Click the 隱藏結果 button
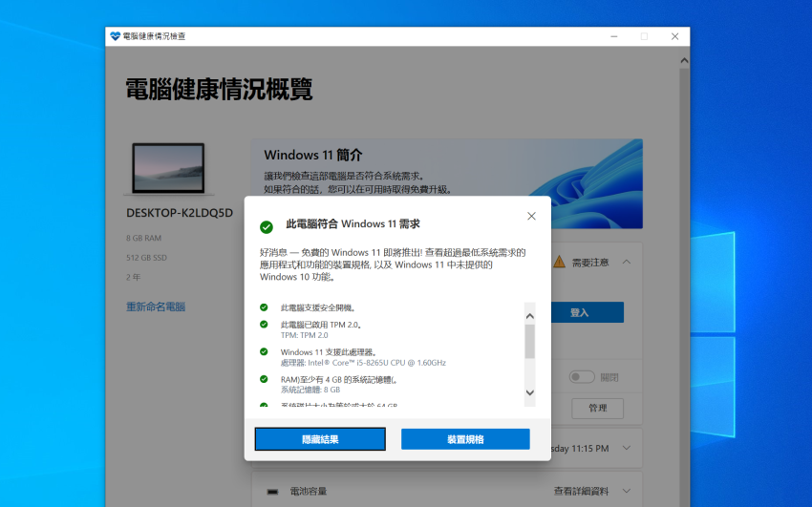Screen dimensions: 812x507 point(320,439)
